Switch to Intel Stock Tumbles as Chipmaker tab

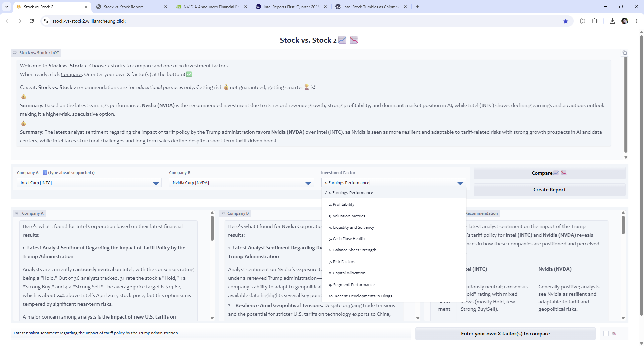pyautogui.click(x=371, y=7)
